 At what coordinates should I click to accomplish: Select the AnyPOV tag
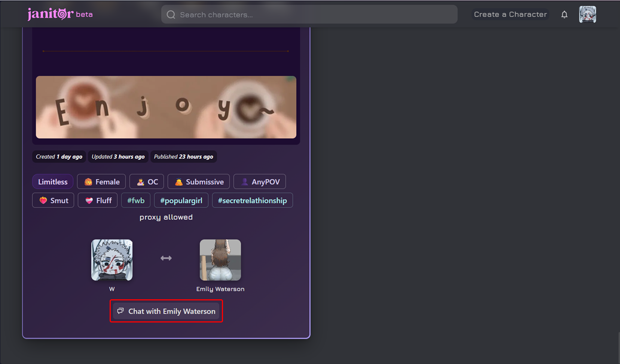pyautogui.click(x=260, y=182)
